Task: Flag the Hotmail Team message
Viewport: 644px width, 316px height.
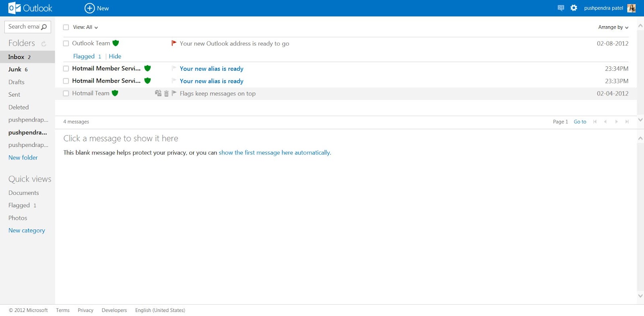Action: tap(174, 93)
